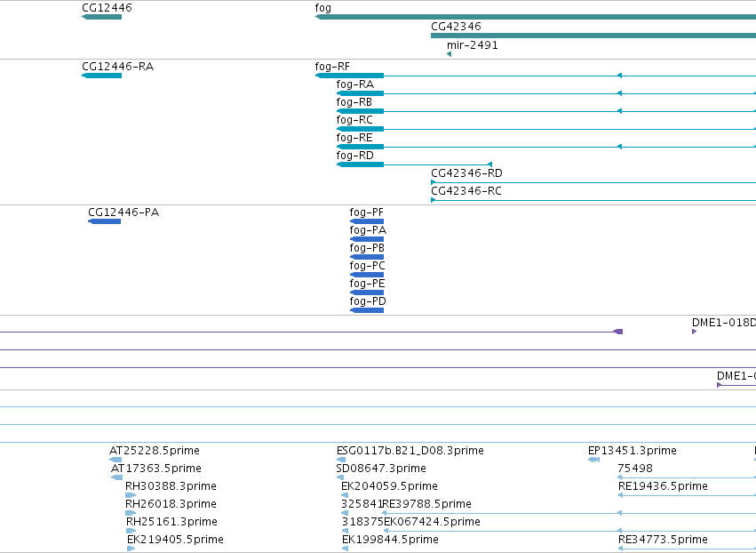Click EST RH30388.3prime label
The height and width of the screenshot is (553, 756).
click(x=171, y=486)
